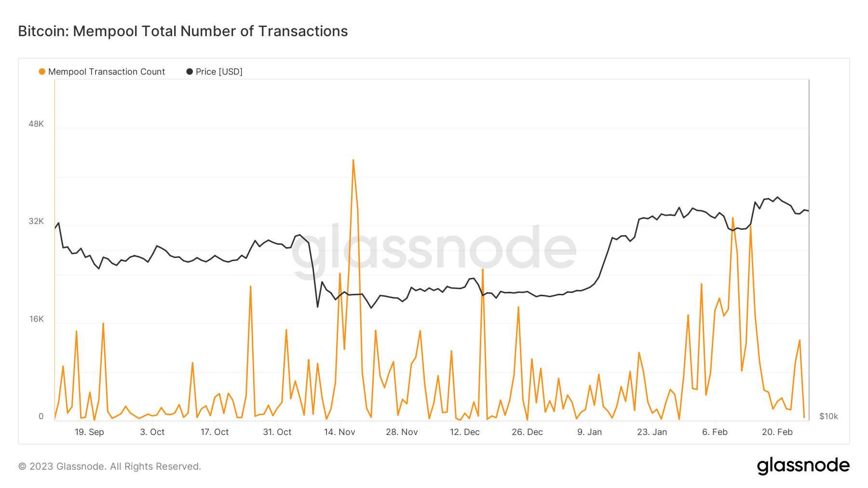
Task: Toggle the Price [USD] legend label
Action: point(219,72)
